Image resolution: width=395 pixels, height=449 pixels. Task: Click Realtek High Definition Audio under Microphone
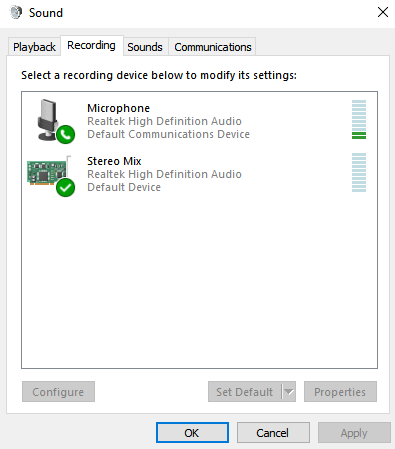164,121
